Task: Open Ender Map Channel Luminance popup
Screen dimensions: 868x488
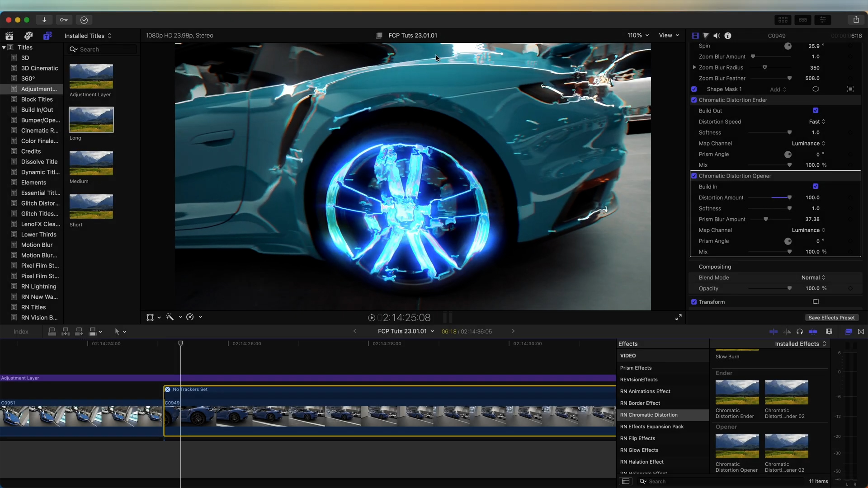Action: point(808,143)
